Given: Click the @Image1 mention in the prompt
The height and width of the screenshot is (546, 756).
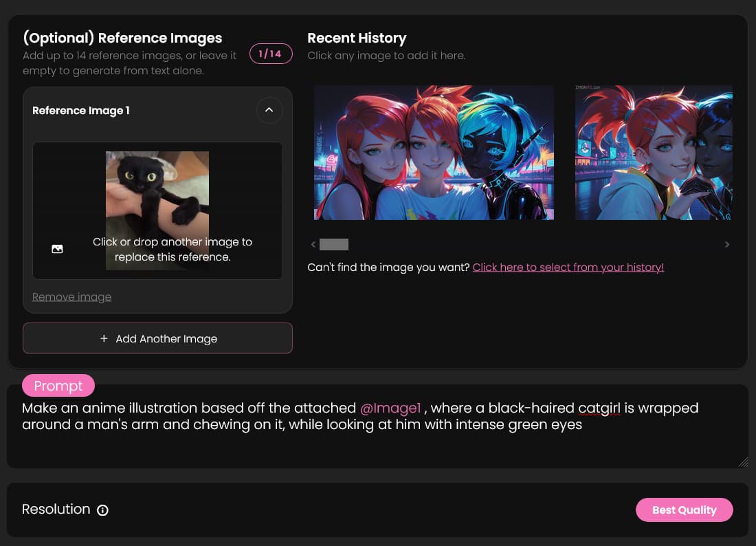Looking at the screenshot, I should coord(390,408).
